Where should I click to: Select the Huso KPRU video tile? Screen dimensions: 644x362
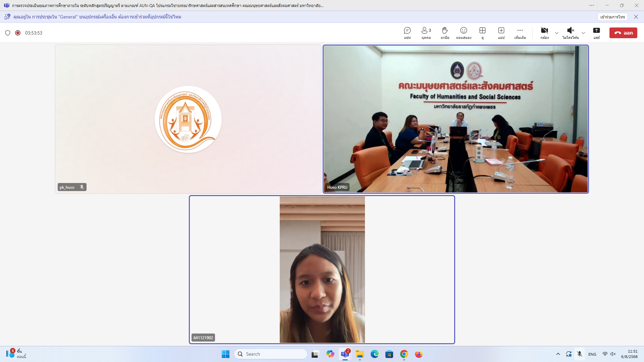(455, 119)
